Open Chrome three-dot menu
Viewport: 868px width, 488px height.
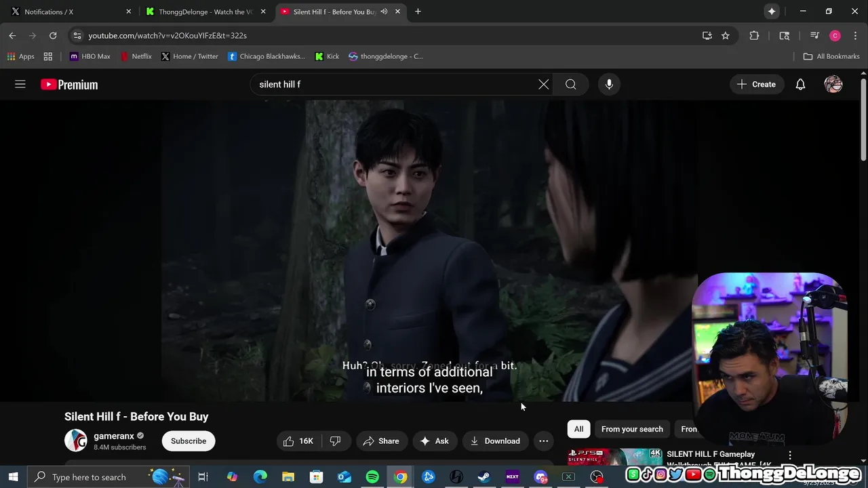(x=855, y=35)
